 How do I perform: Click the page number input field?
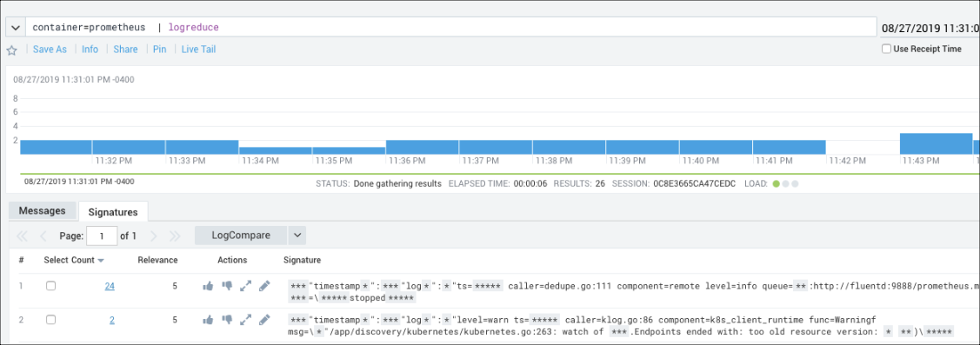coord(101,236)
